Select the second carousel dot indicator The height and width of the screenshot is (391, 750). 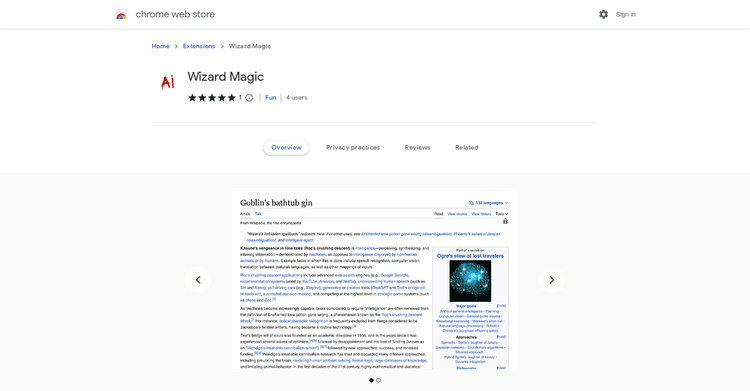coord(378,380)
